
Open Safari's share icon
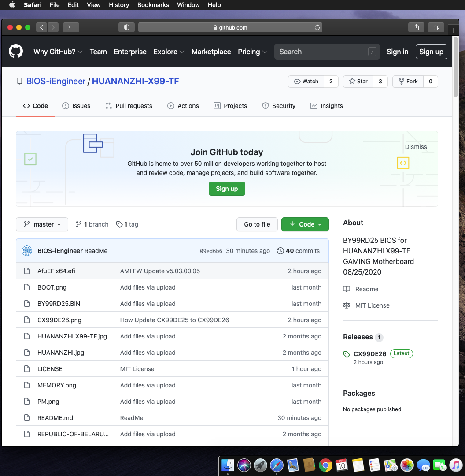click(416, 27)
